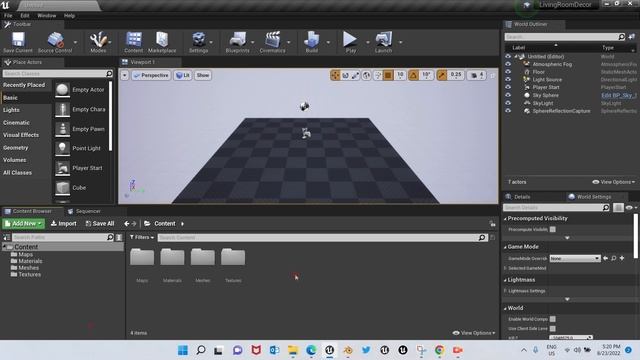The height and width of the screenshot is (360, 640).
Task: Click the Search Content input field
Action: [322, 237]
